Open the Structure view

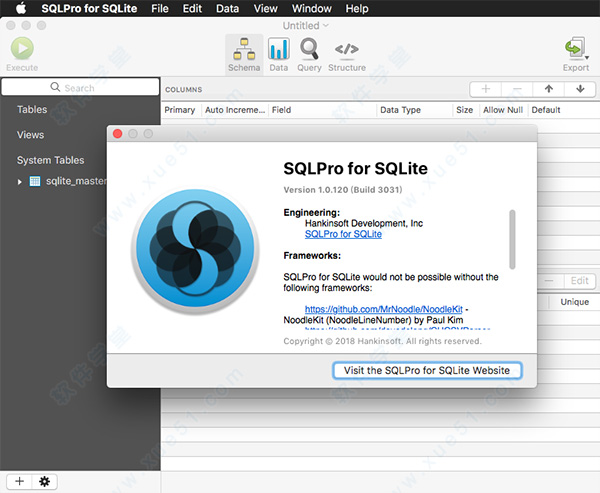347,55
